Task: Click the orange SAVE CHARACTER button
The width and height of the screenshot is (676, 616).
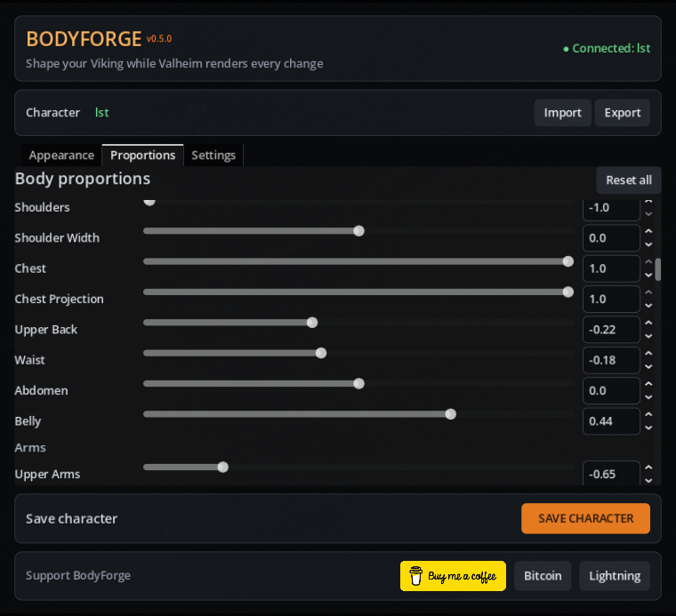Action: click(585, 518)
